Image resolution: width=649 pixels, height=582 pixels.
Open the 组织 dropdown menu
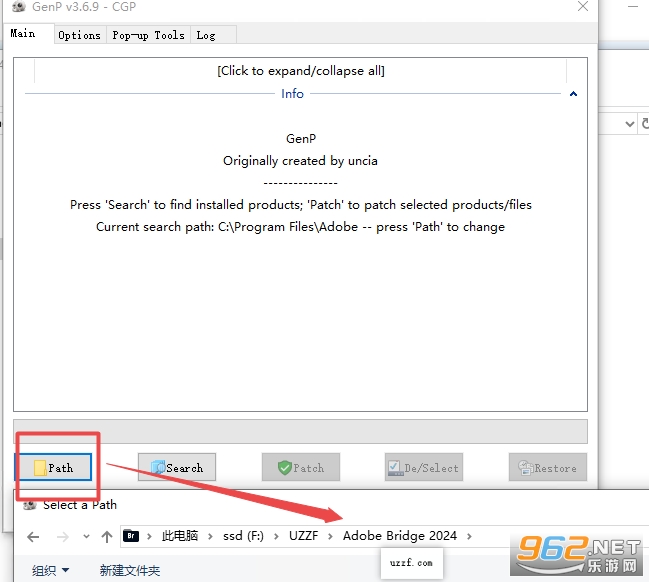50,570
